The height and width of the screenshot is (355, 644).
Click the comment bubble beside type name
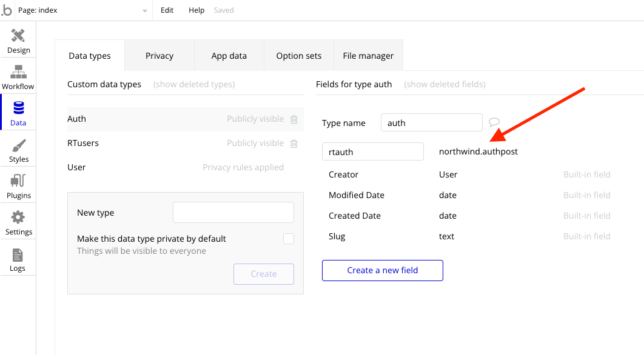(494, 122)
